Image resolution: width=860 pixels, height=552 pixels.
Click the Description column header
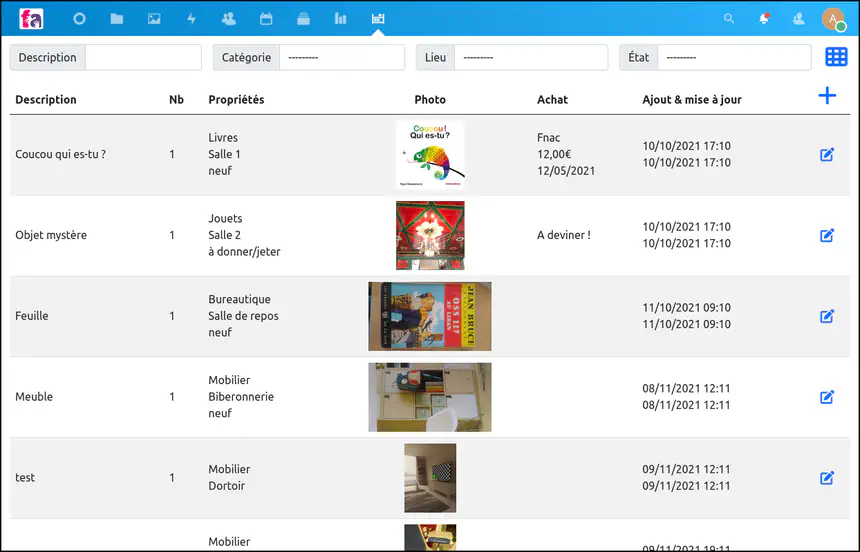(46, 100)
